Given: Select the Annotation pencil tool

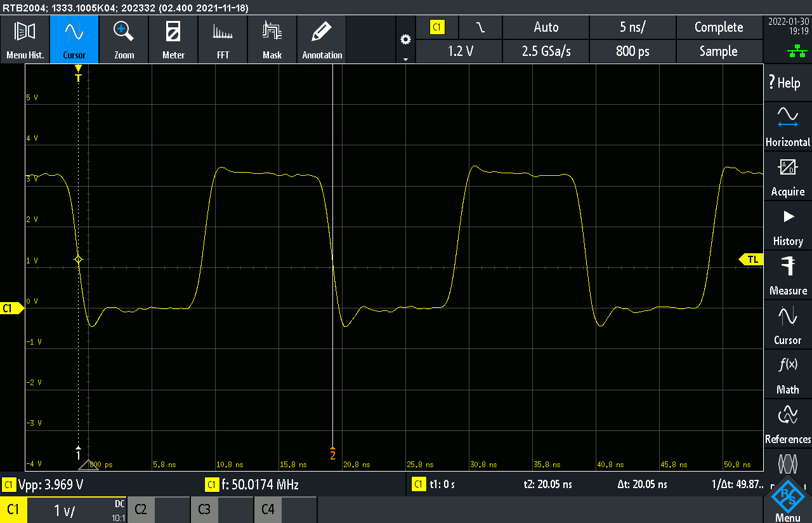Looking at the screenshot, I should 322,39.
